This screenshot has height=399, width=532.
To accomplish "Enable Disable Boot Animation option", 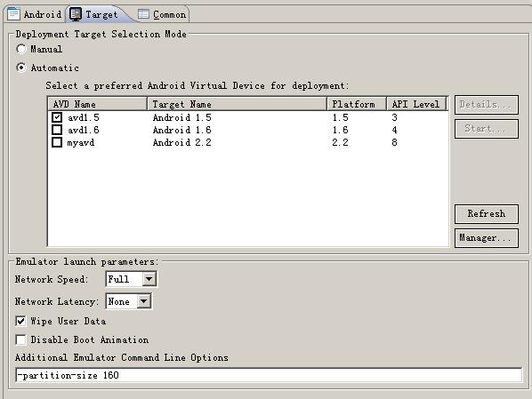I will (x=20, y=339).
